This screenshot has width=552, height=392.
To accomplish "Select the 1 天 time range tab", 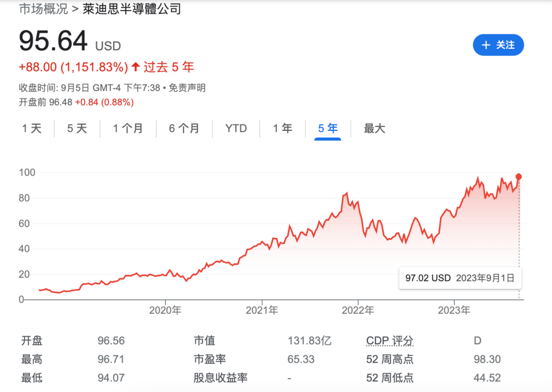I will [32, 129].
